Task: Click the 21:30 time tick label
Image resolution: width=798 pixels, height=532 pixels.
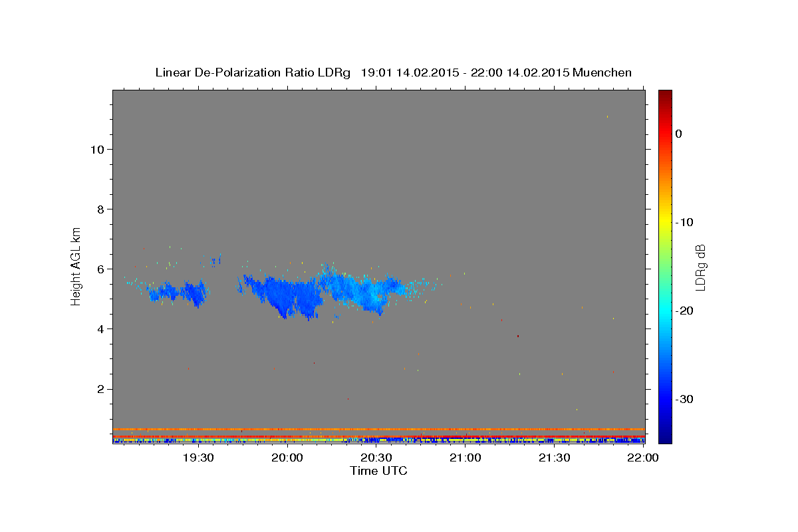Action: click(555, 458)
